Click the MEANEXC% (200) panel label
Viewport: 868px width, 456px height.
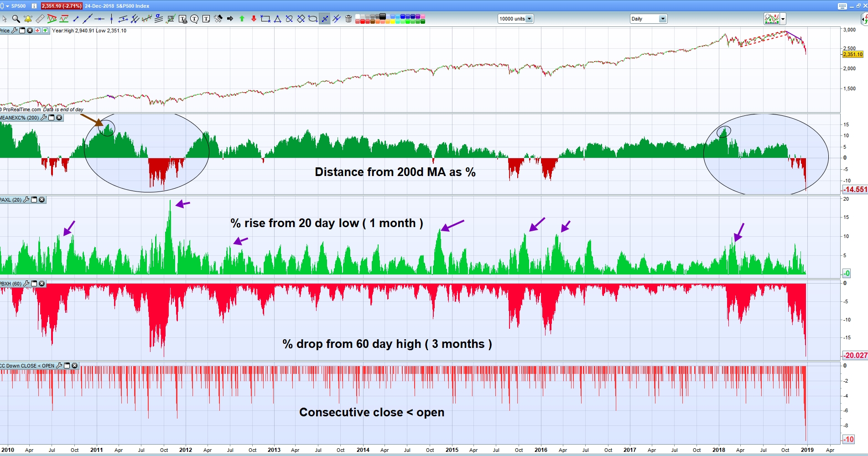(20, 118)
